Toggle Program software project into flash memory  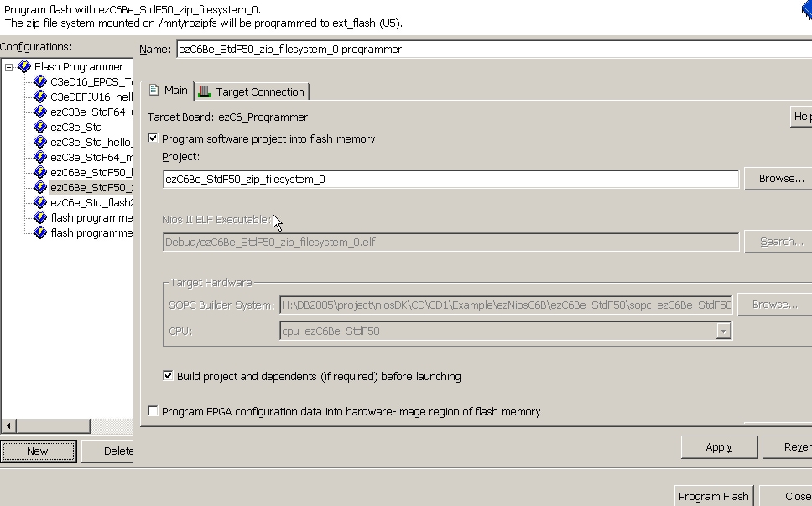pyautogui.click(x=153, y=138)
